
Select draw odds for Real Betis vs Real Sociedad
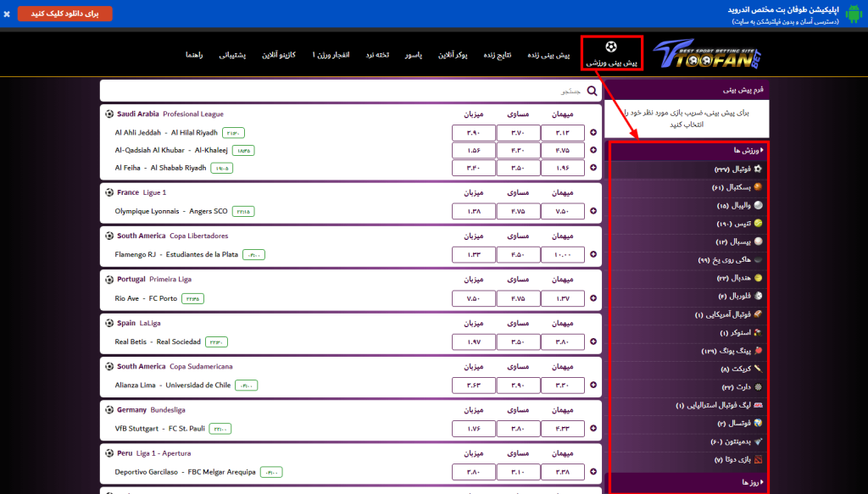pos(518,342)
